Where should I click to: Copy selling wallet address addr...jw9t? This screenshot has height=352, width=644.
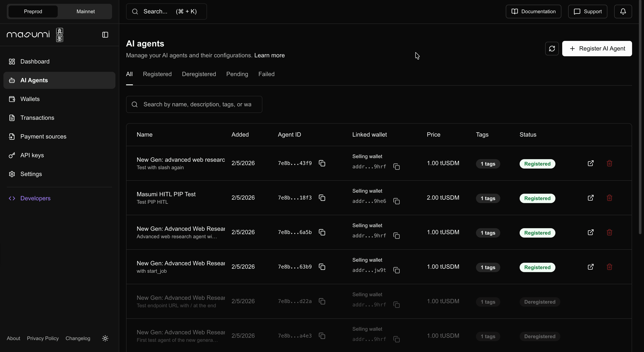(x=396, y=270)
